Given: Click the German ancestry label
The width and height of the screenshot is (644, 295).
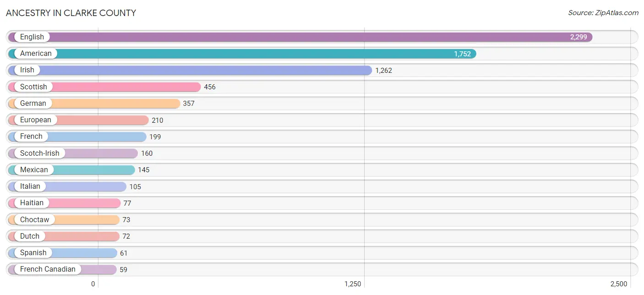Looking at the screenshot, I should [33, 104].
